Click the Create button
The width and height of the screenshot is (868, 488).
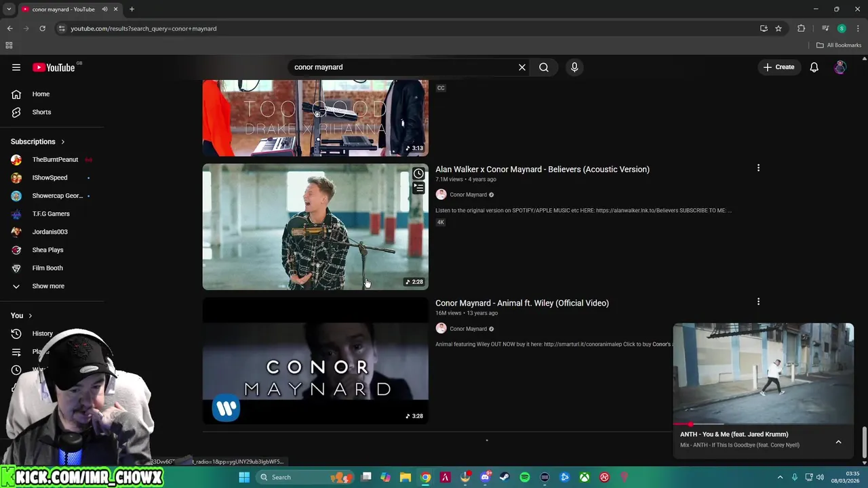pyautogui.click(x=778, y=67)
